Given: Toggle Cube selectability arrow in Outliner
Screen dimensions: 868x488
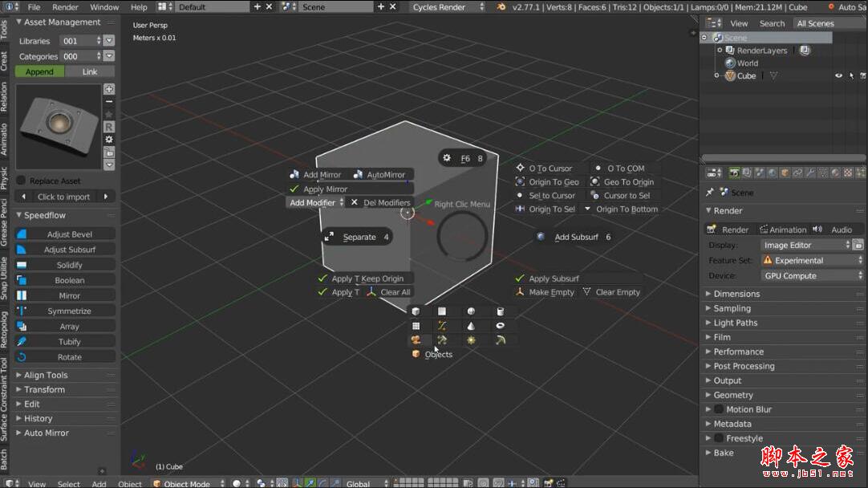Looking at the screenshot, I should 851,76.
